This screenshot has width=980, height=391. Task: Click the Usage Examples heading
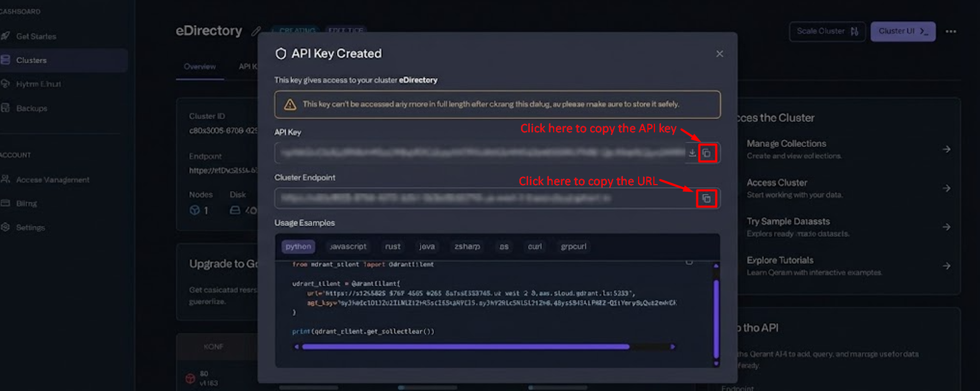click(x=304, y=223)
